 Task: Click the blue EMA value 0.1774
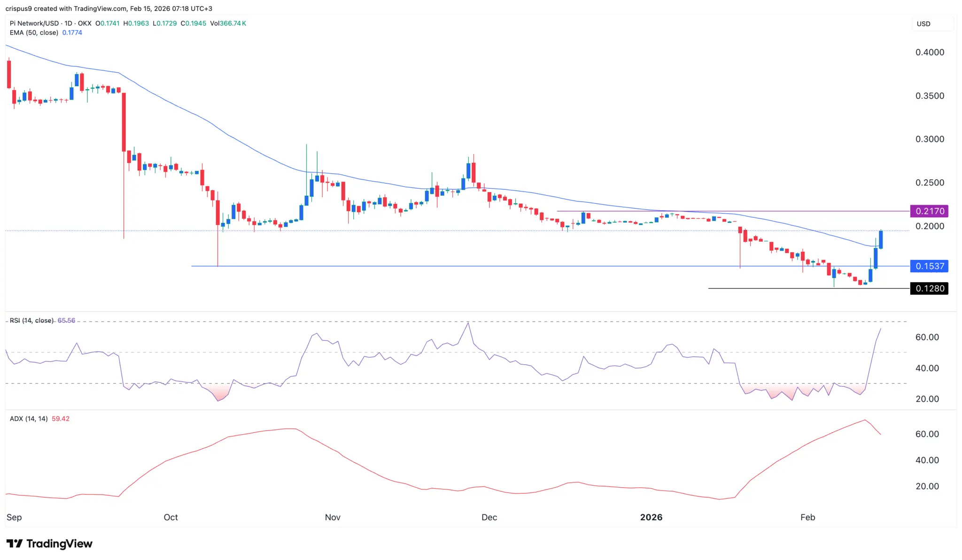(72, 33)
